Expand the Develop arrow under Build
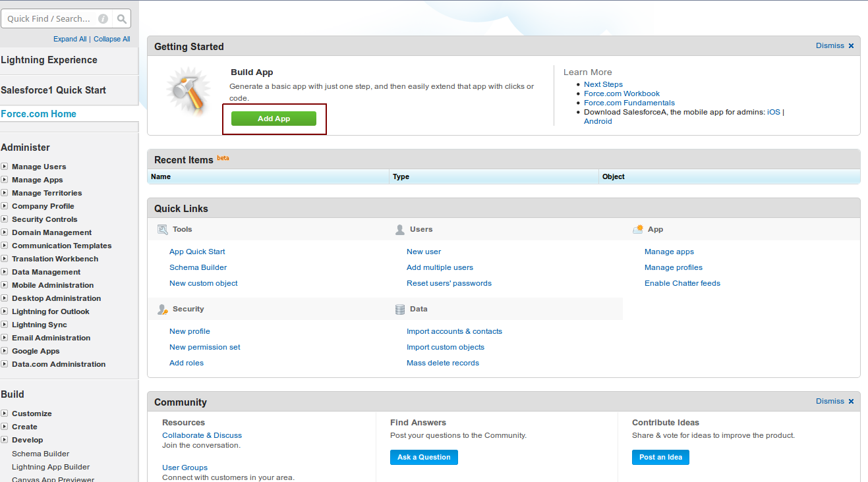Image resolution: width=868 pixels, height=482 pixels. pos(5,440)
